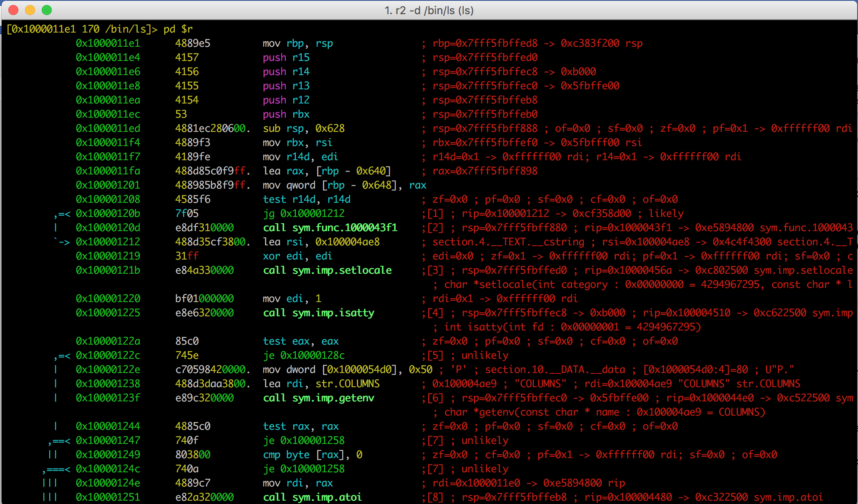Click the 'call sym.imp.atoi' instruction
This screenshot has width=858, height=504.
tap(312, 497)
